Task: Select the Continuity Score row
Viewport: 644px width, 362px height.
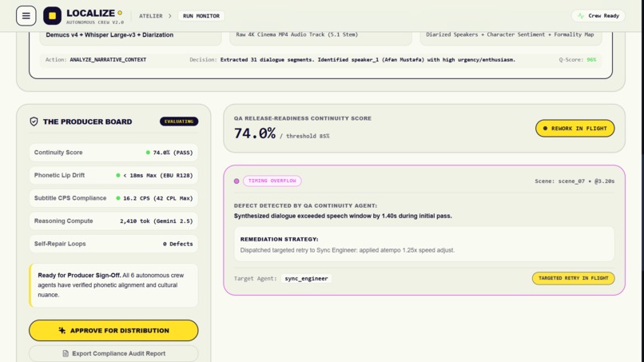Action: (x=113, y=153)
